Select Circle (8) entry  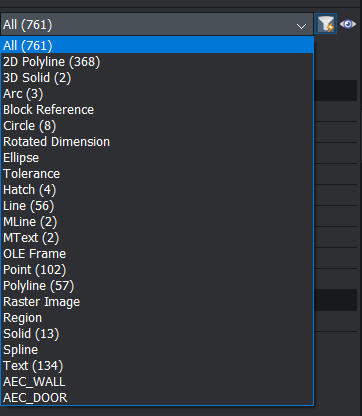click(x=157, y=126)
